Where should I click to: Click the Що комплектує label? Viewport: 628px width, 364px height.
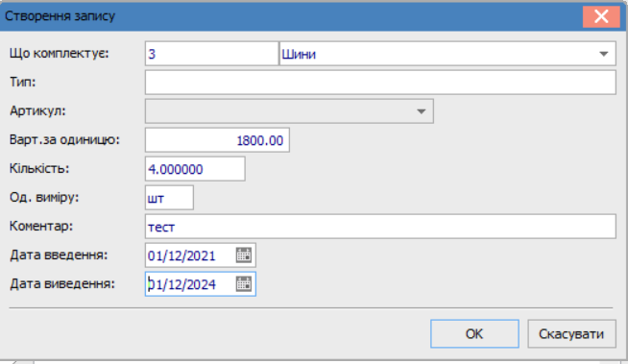59,53
